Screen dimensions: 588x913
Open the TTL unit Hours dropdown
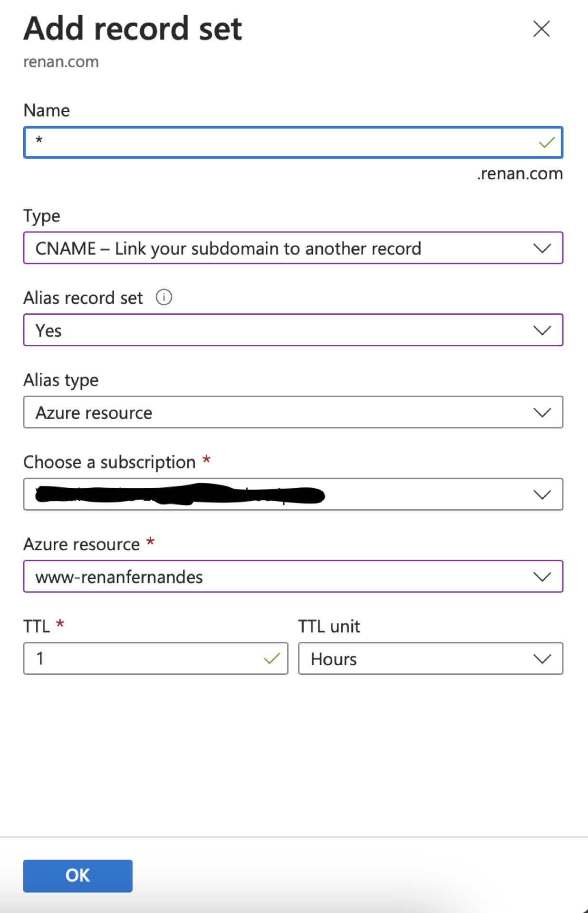pyautogui.click(x=418, y=659)
